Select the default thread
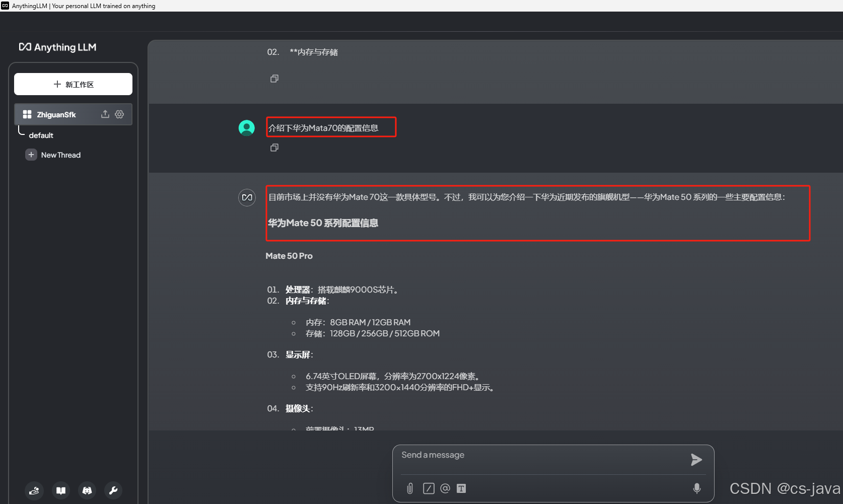This screenshot has height=504, width=843. point(41,135)
